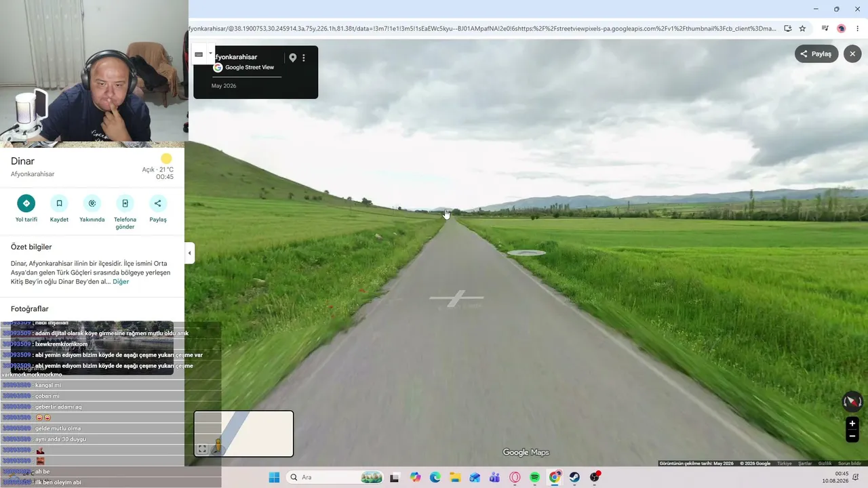The width and height of the screenshot is (868, 488).
Task: Open the Street View location pin icon
Action: click(x=293, y=58)
